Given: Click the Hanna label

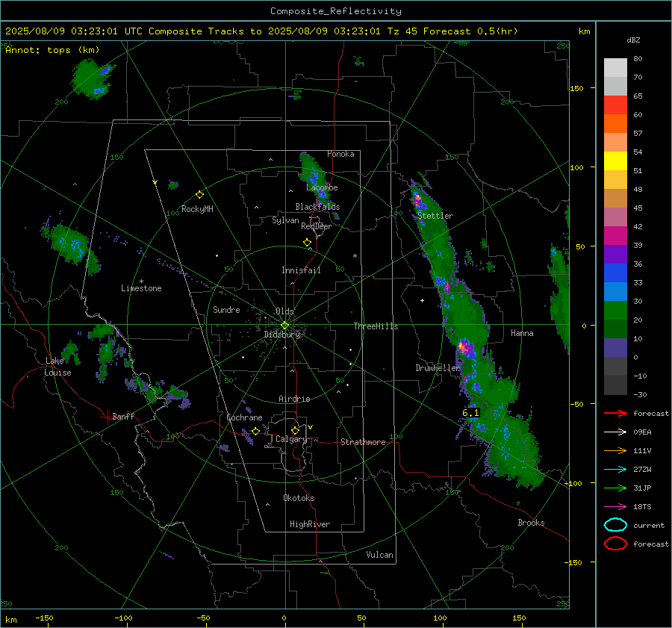Looking at the screenshot, I should tap(522, 333).
